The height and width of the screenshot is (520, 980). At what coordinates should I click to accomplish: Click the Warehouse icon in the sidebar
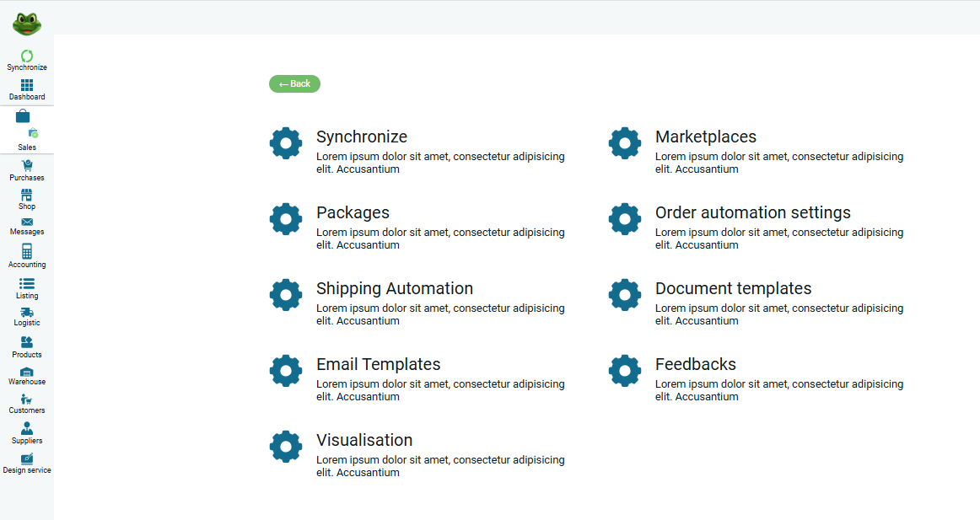coord(27,372)
